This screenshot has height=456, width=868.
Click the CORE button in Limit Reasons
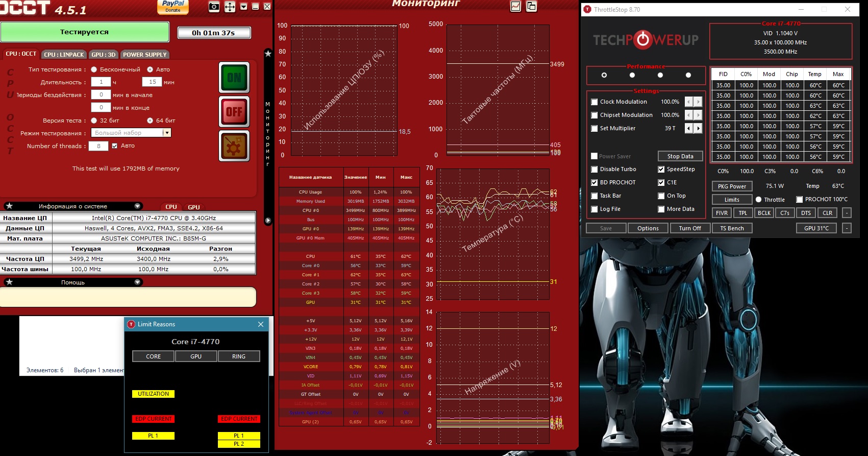pos(154,356)
